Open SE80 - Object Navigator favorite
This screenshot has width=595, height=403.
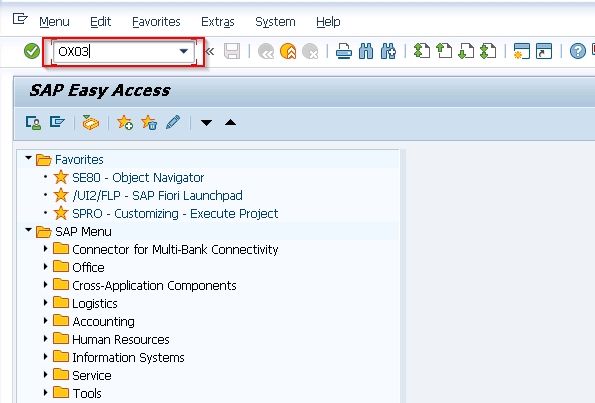(138, 178)
